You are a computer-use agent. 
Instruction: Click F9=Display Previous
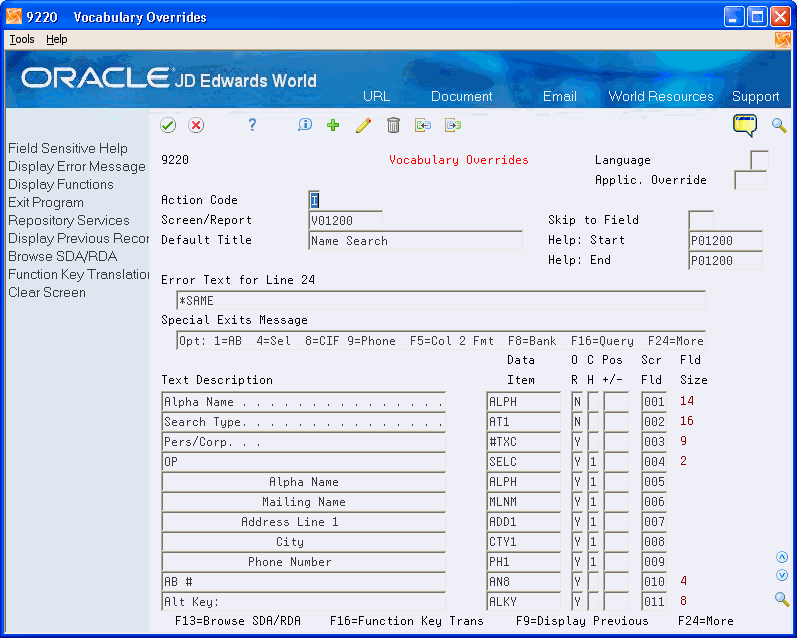pyautogui.click(x=582, y=621)
